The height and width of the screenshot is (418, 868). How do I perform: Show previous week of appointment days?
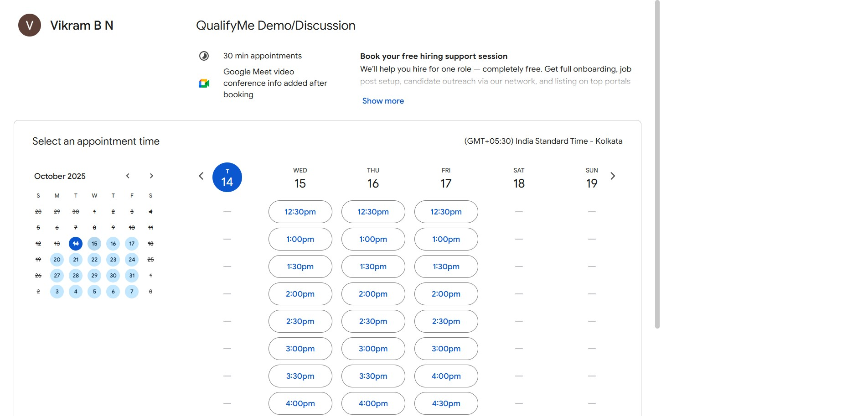(x=201, y=176)
